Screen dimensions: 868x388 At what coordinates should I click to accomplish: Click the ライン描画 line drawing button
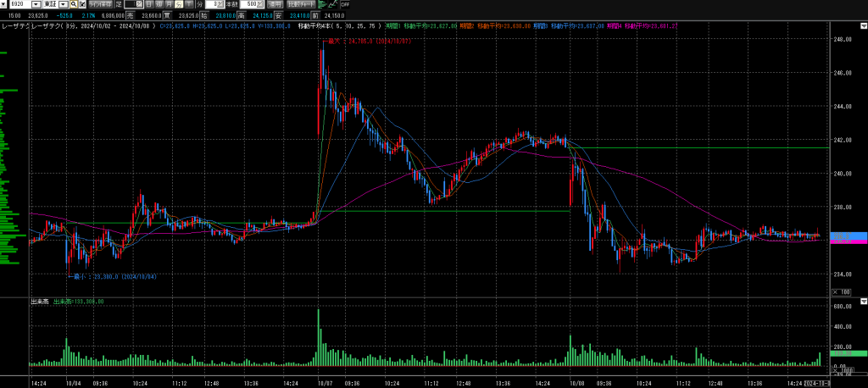[x=100, y=4]
